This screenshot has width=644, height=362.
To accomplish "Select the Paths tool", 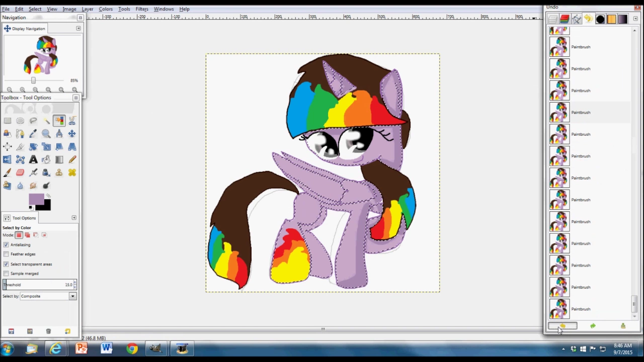I will 20,134.
